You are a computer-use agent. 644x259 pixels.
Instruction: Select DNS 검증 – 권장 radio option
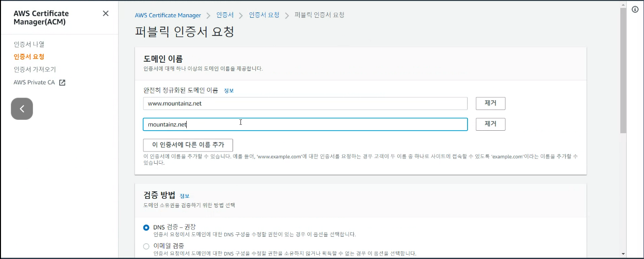tap(146, 227)
